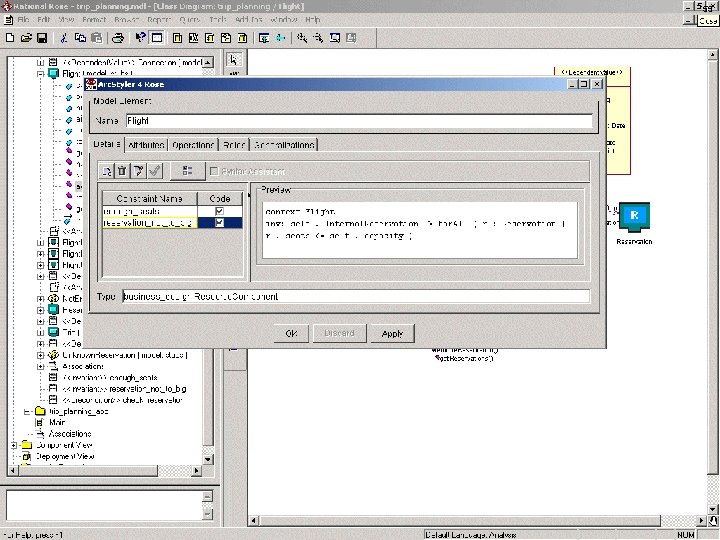This screenshot has height=540, width=720.
Task: Collapse the Flight class node in tree
Action: 40,73
